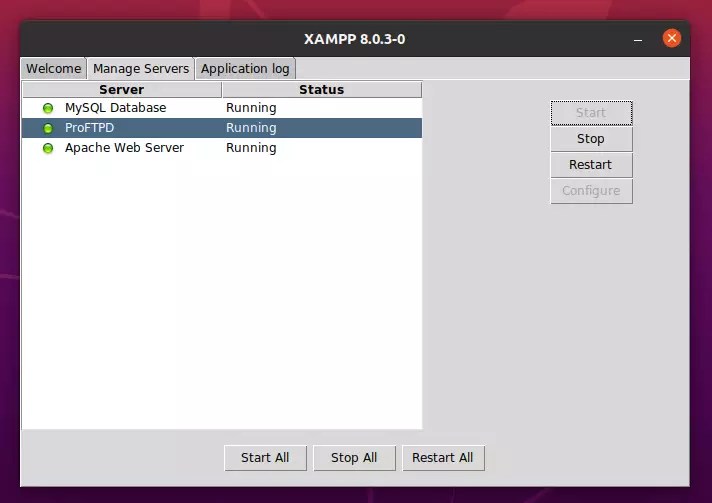Click the Running status of Apache Web Server

point(251,148)
